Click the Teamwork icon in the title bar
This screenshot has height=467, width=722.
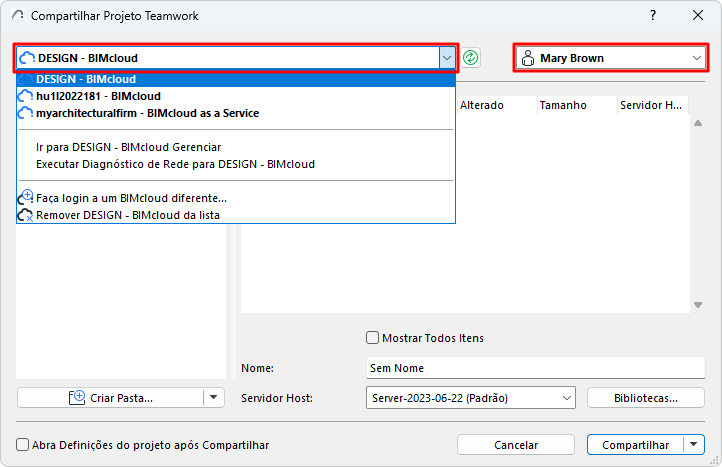(x=15, y=16)
